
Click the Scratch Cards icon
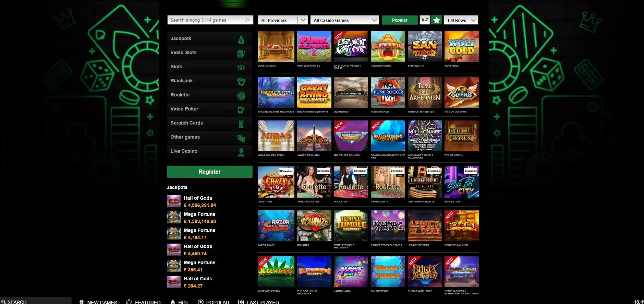[x=241, y=124]
